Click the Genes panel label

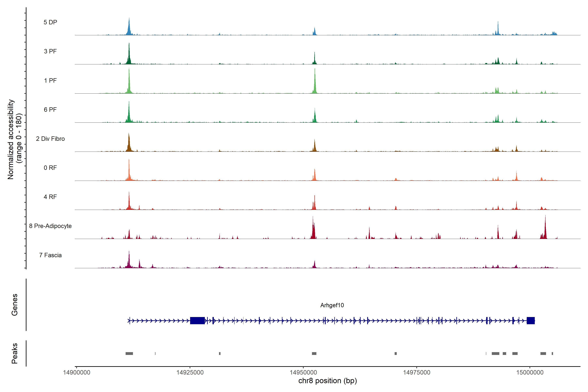coord(15,305)
